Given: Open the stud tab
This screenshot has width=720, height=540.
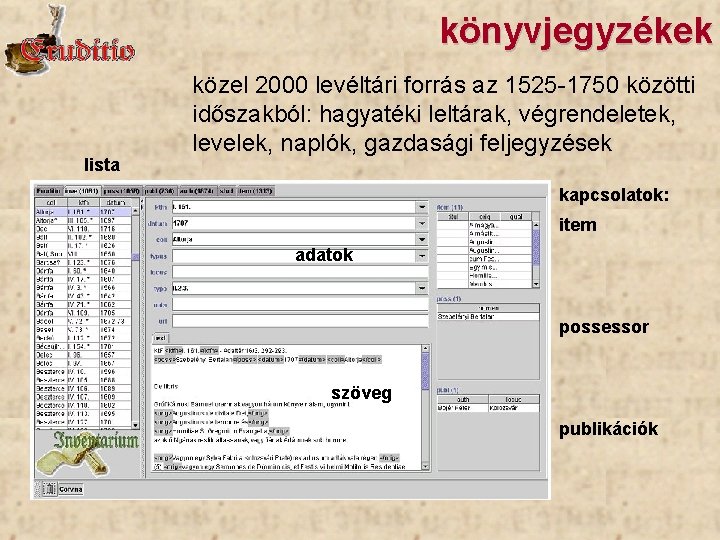Looking at the screenshot, I should point(226,191).
